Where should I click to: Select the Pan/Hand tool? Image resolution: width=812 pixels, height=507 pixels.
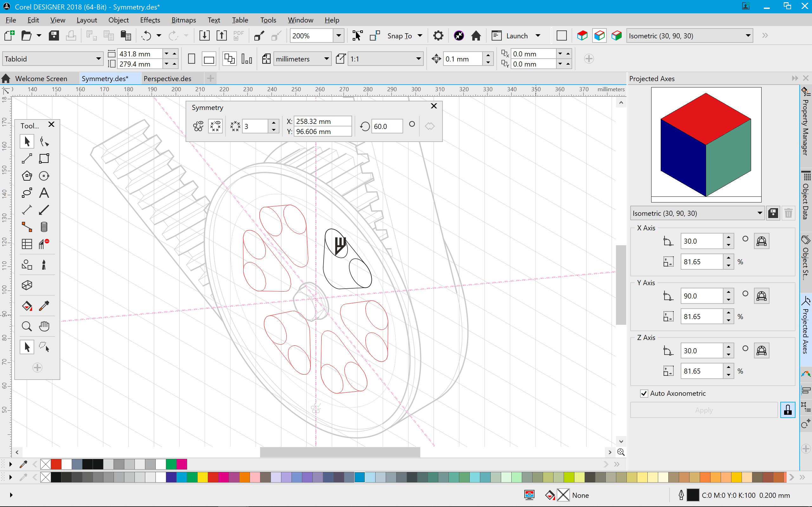(44, 326)
